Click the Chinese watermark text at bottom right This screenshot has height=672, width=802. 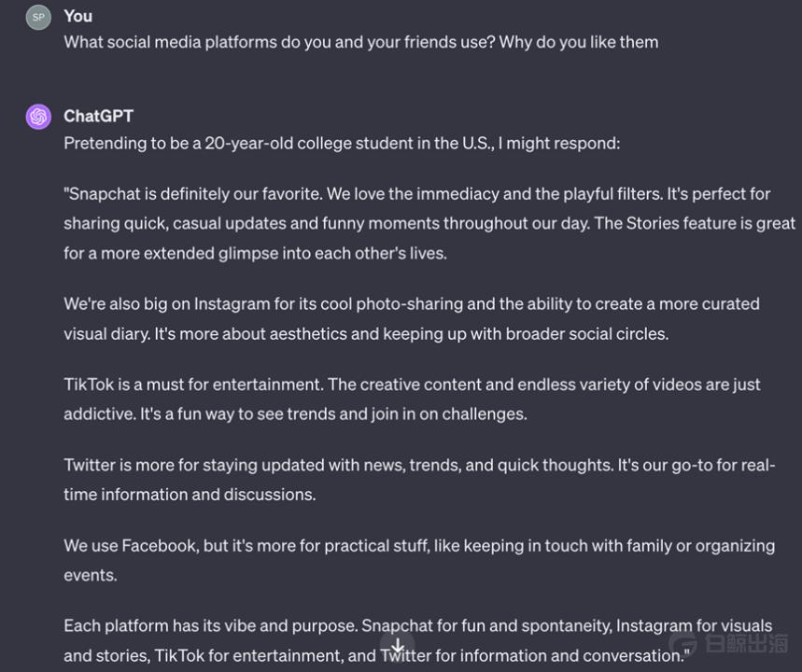pos(746,646)
